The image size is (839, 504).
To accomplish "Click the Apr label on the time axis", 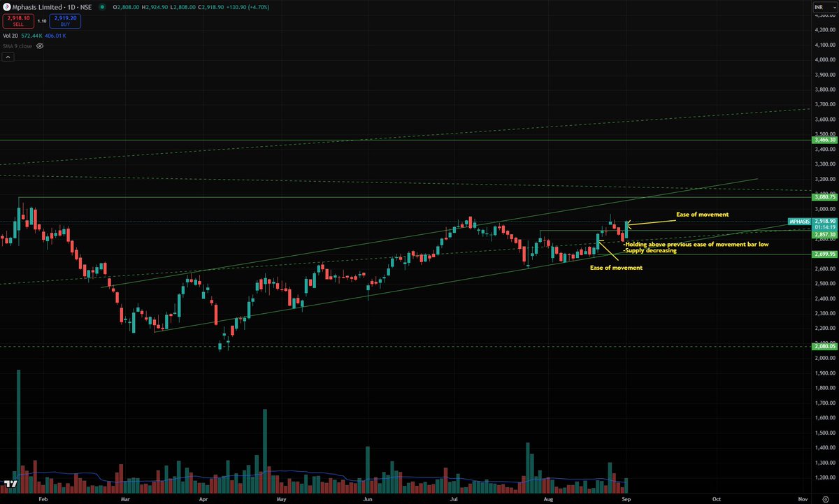I will (205, 499).
